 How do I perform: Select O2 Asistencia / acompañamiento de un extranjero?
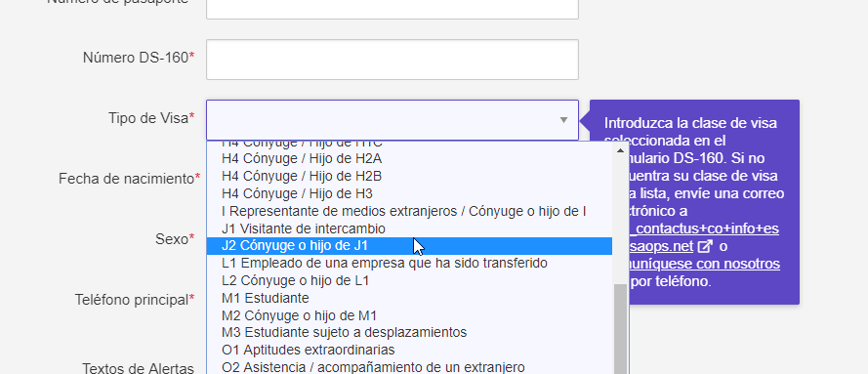[409, 367]
